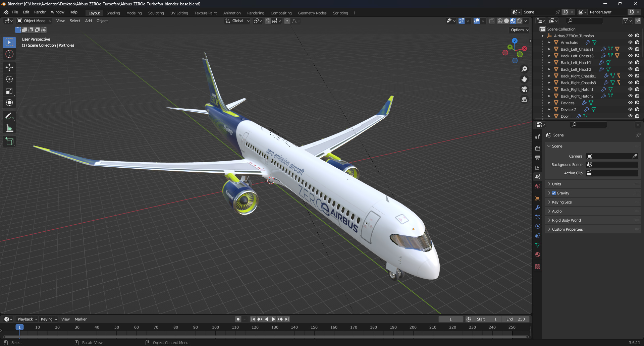Play the animation forward
Viewport: 644px width, 346px height.
tap(273, 319)
